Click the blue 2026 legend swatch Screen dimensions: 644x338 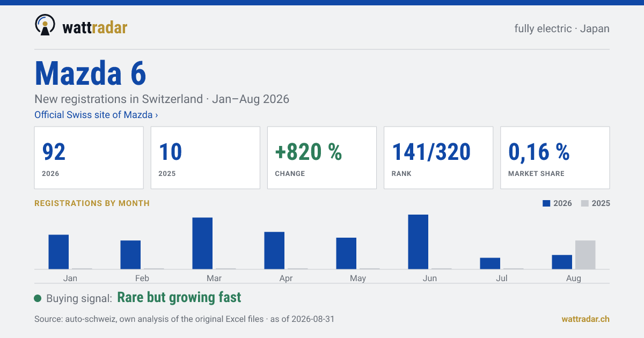[546, 203]
